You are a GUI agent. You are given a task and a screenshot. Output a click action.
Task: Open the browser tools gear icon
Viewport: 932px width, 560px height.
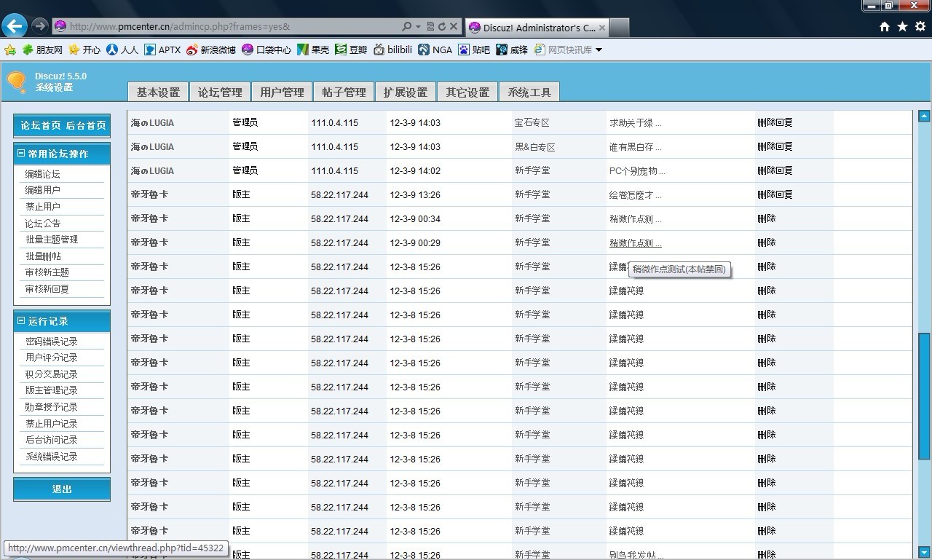pos(920,26)
